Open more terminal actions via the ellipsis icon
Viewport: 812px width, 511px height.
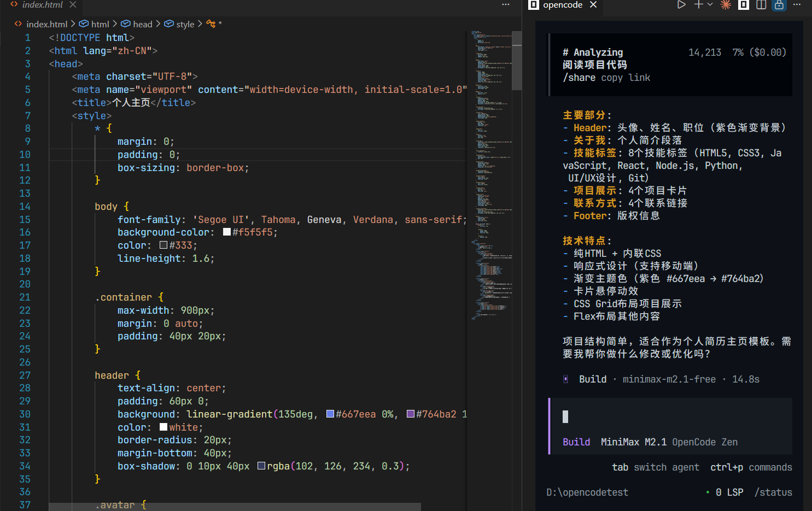tap(797, 5)
